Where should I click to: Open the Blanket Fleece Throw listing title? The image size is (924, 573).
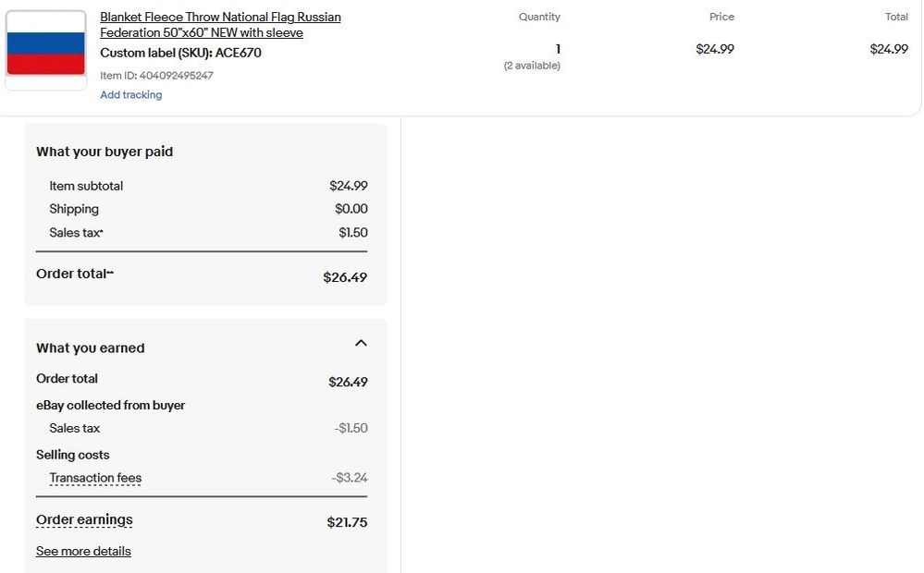pos(220,25)
